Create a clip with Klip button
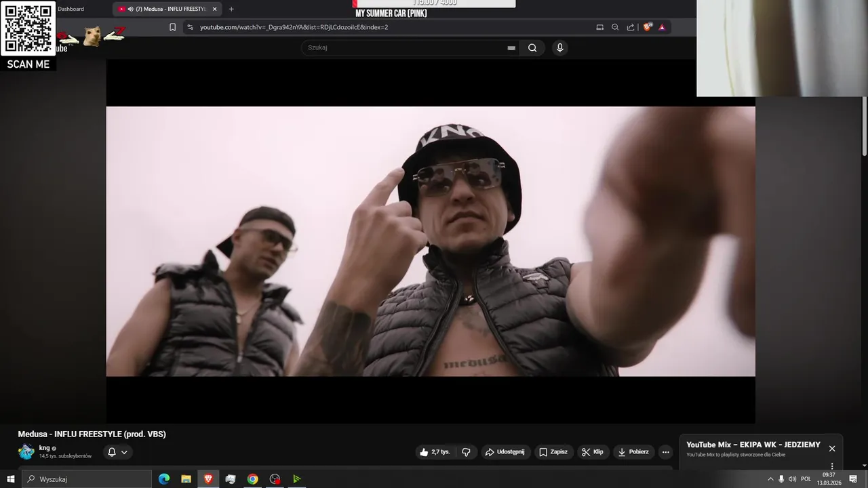 tap(593, 452)
